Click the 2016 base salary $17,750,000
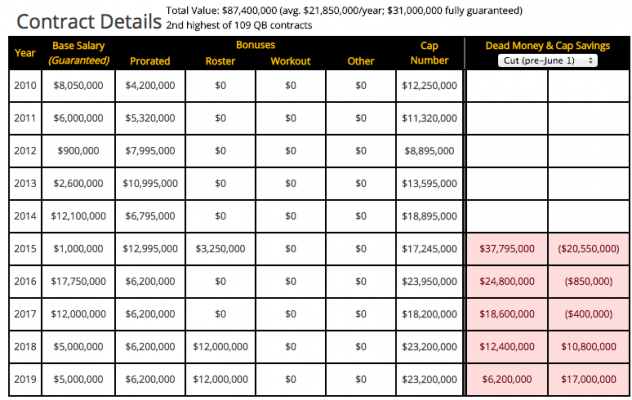This screenshot has width=632, height=400. point(78,281)
